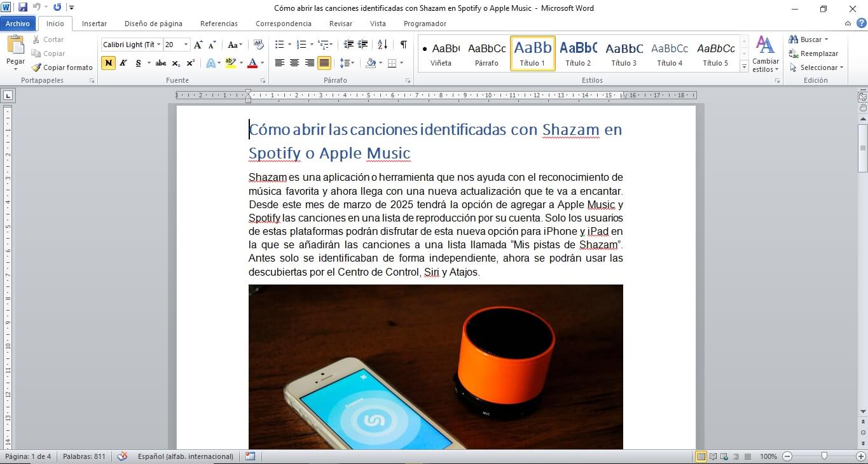The height and width of the screenshot is (464, 868).
Task: Toggle italic (K) formatting
Action: [x=123, y=63]
